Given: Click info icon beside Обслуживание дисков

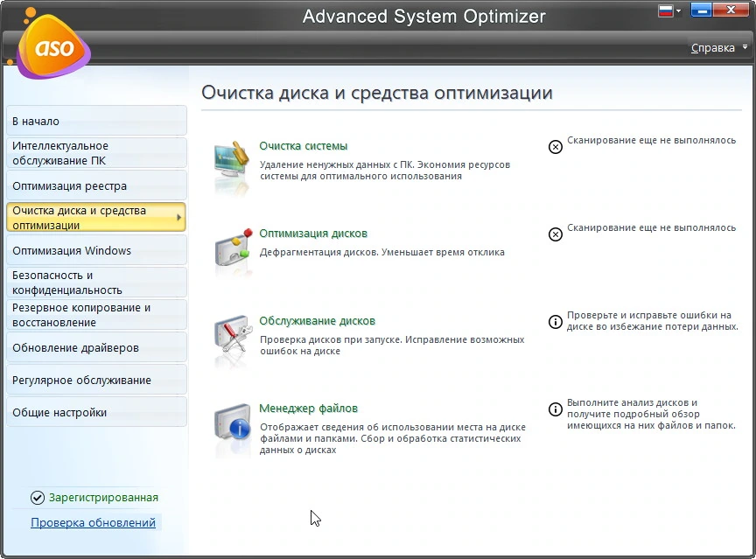Looking at the screenshot, I should pyautogui.click(x=556, y=321).
